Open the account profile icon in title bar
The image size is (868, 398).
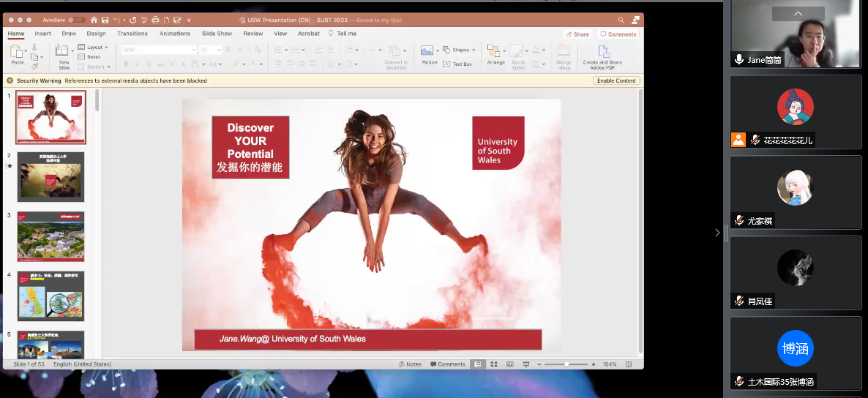[x=635, y=20]
